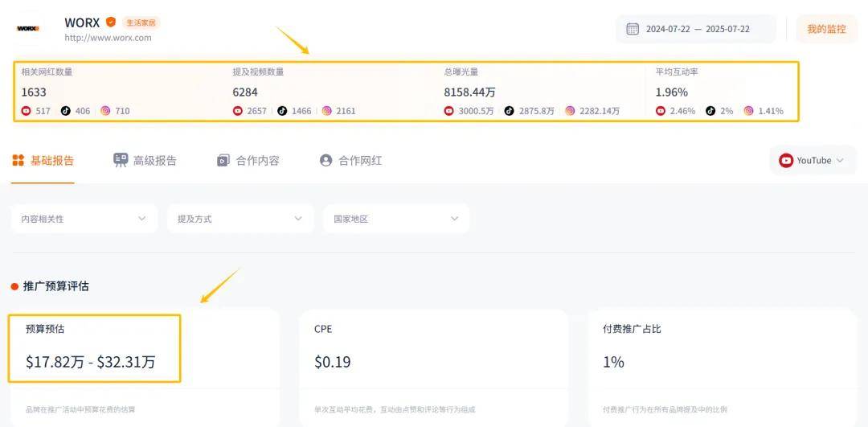Click the Instagram icon next to 2282.14万 exposure
868x427 pixels.
coord(570,111)
